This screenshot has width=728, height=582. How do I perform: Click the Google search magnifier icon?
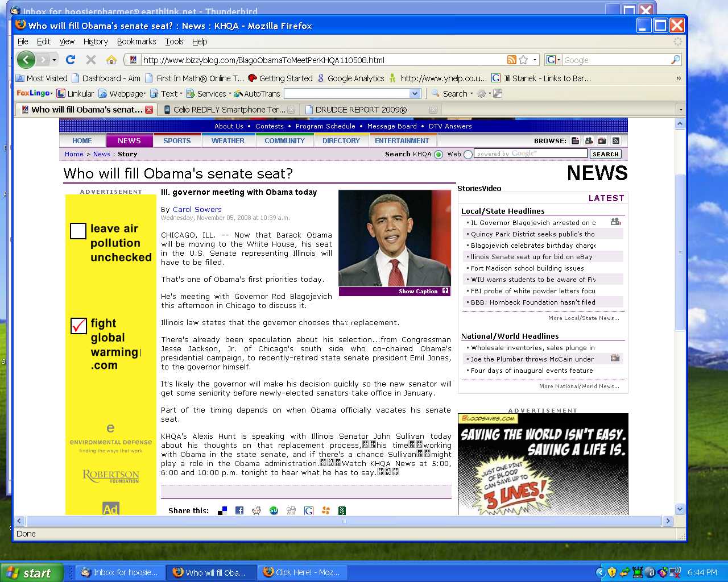pos(676,60)
